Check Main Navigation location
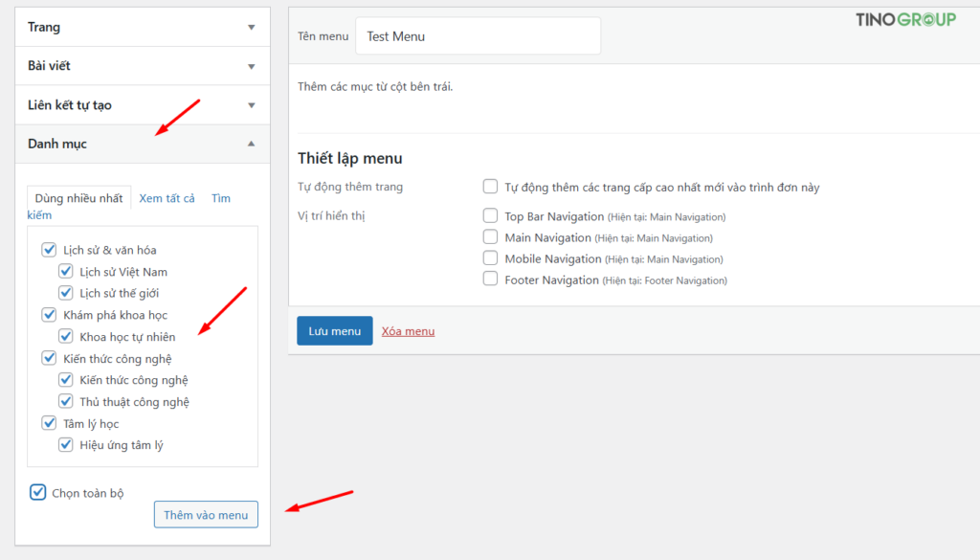The image size is (980, 560). click(490, 236)
